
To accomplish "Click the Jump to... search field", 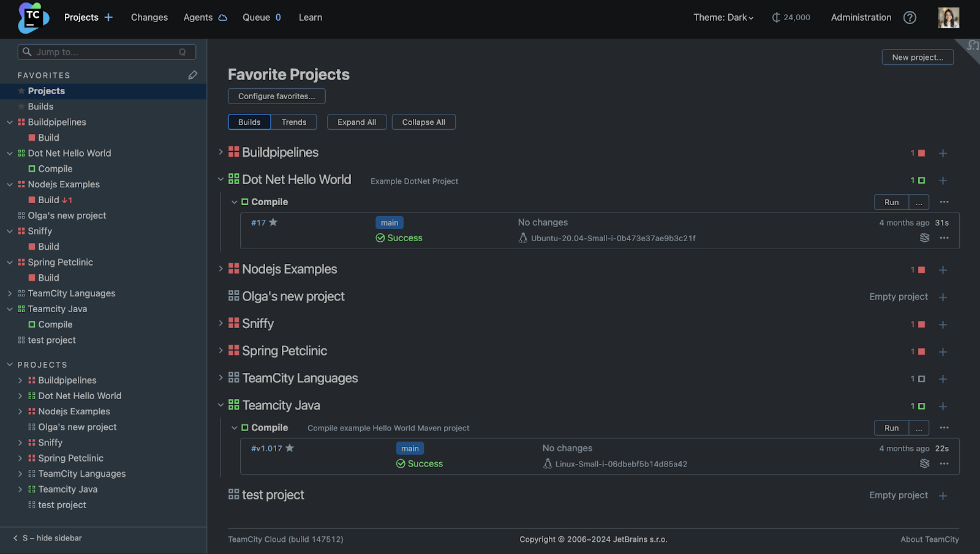I will pos(107,52).
